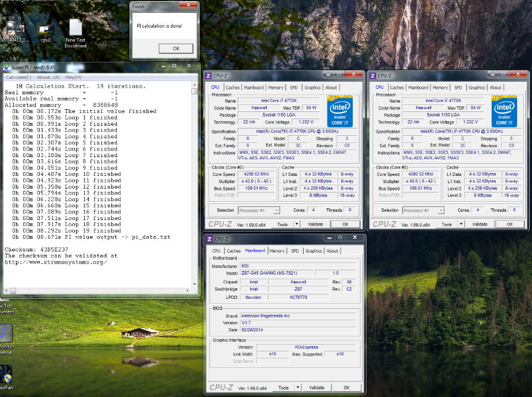Click Core Voltage value 1.232 V, left CPU-Z
The image size is (532, 397).
coord(306,122)
